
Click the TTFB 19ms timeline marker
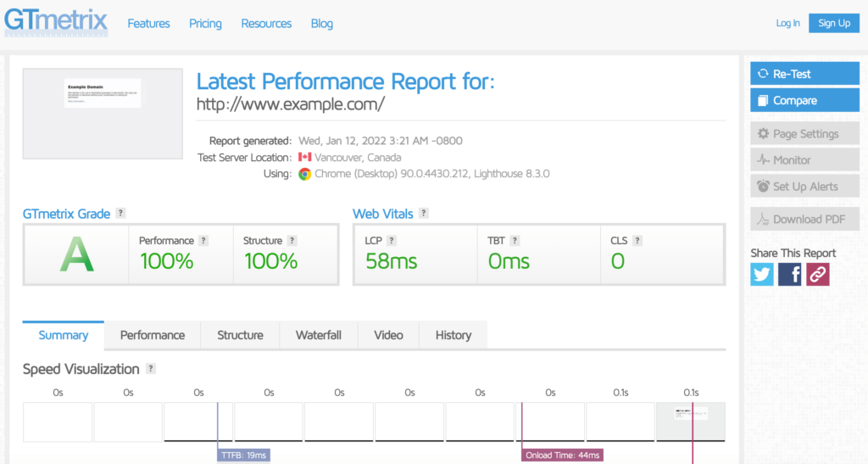coord(243,456)
